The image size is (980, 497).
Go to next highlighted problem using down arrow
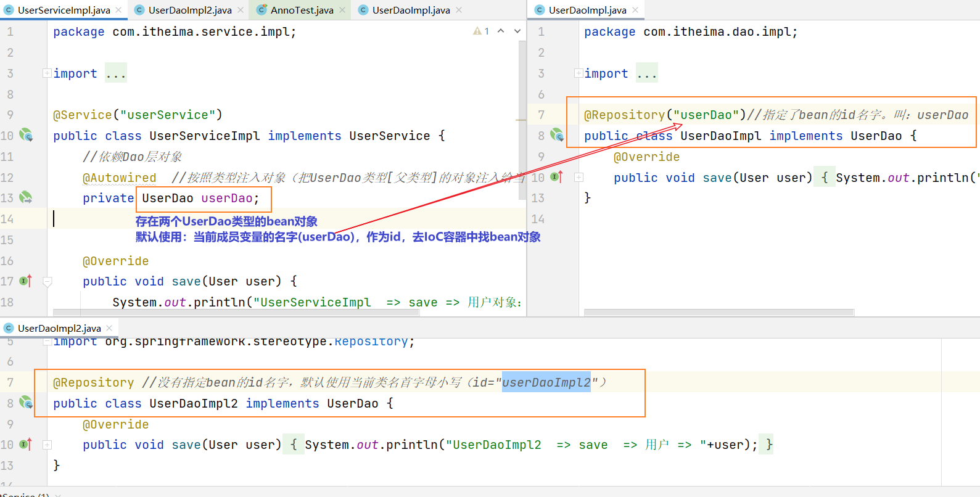point(517,31)
